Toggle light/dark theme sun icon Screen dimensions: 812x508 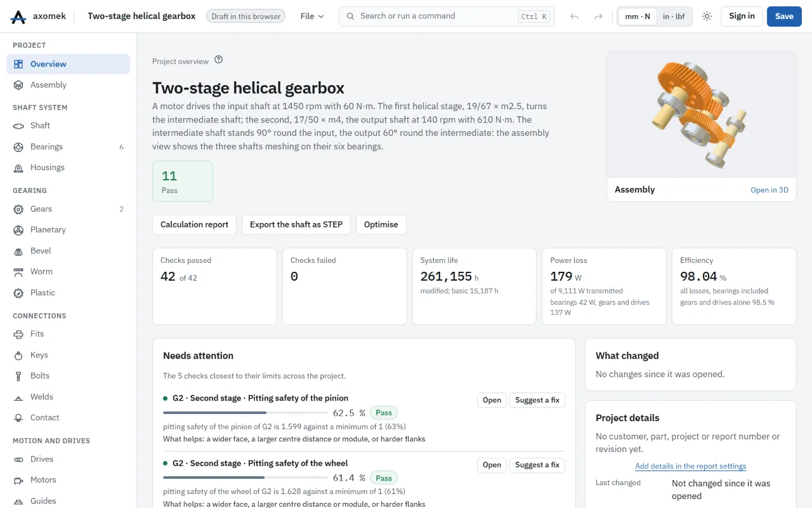pos(707,17)
